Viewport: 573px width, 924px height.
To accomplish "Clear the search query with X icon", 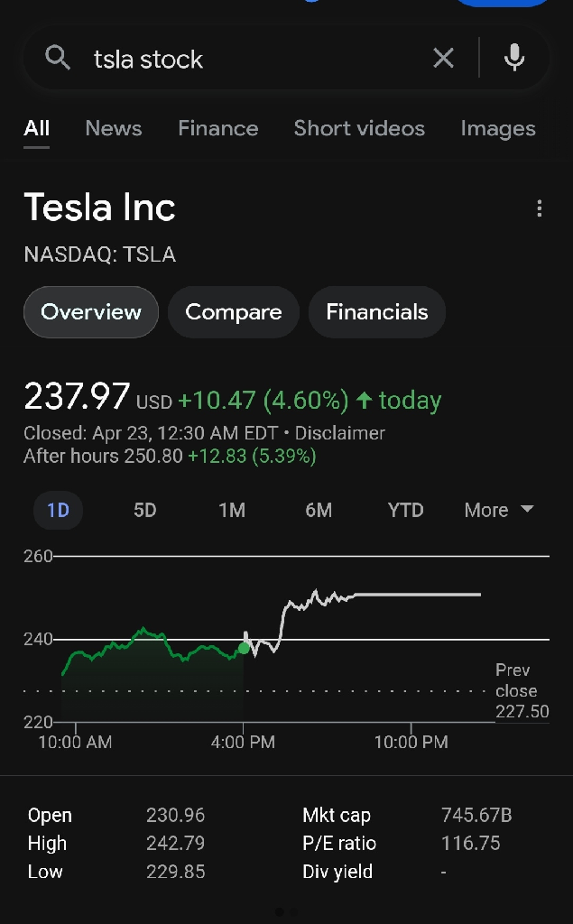I will (443, 59).
